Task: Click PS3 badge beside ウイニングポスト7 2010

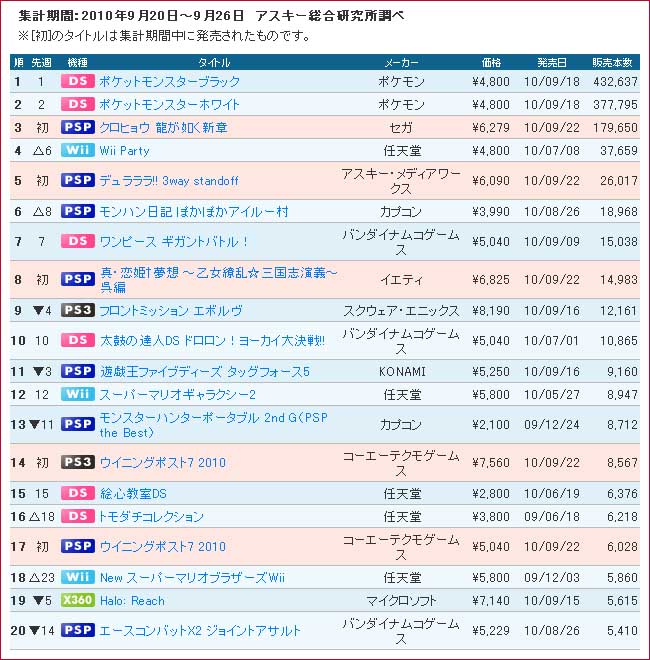Action: (78, 462)
